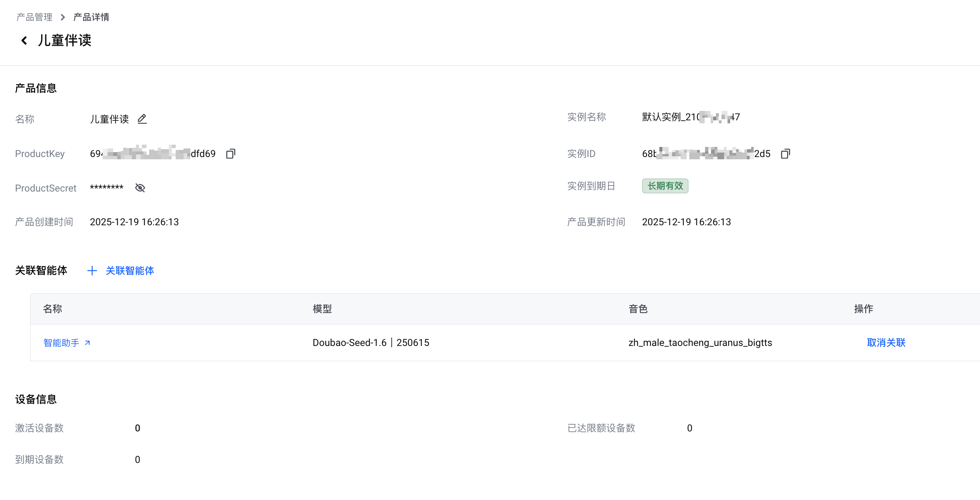The width and height of the screenshot is (980, 500).
Task: Click the 关联智能体 link button
Action: click(130, 271)
